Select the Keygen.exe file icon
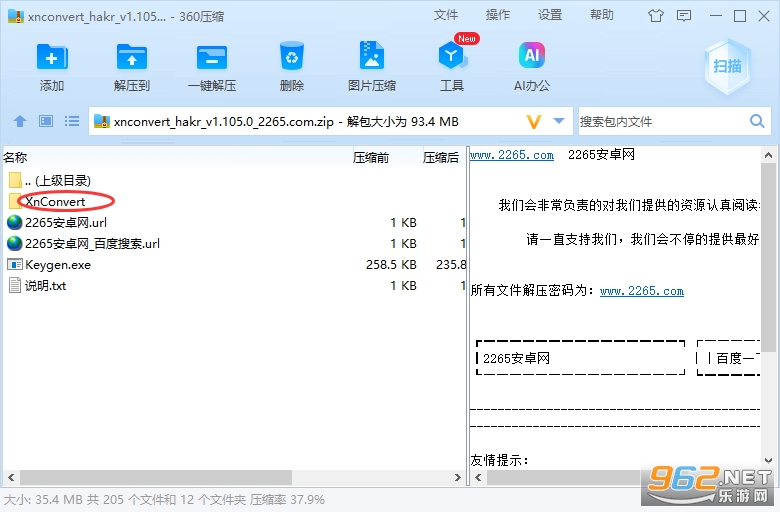Viewport: 780px width, 512px height. 15,264
